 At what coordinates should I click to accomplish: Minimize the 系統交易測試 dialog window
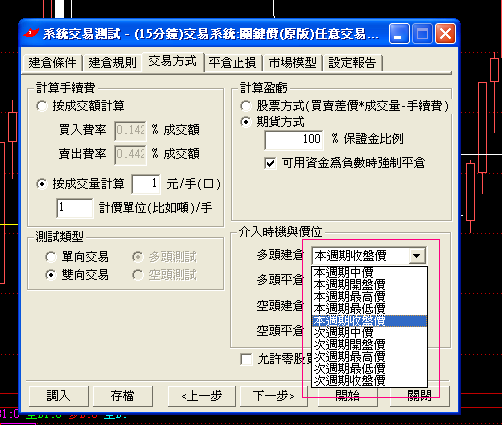tap(399, 34)
